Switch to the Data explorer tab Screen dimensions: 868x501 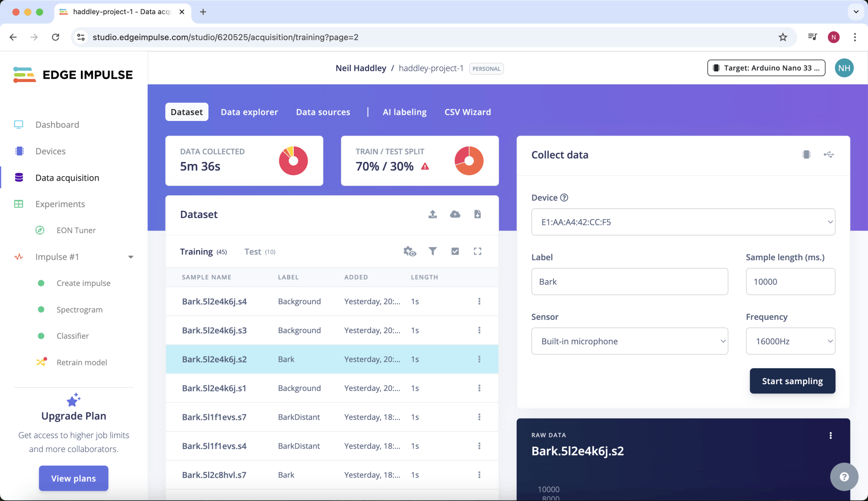[249, 112]
